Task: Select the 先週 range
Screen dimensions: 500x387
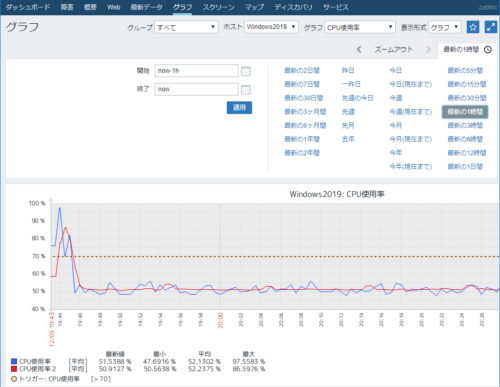Action: click(x=348, y=112)
